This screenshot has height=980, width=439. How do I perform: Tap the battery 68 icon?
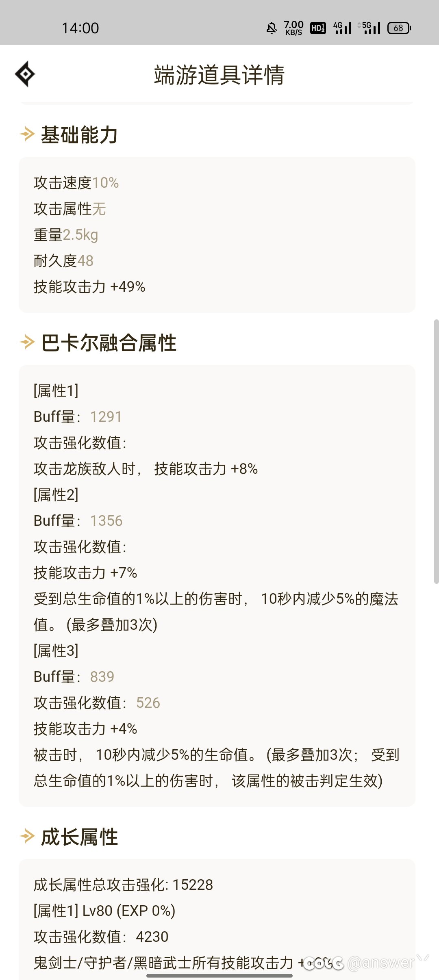coord(399,28)
